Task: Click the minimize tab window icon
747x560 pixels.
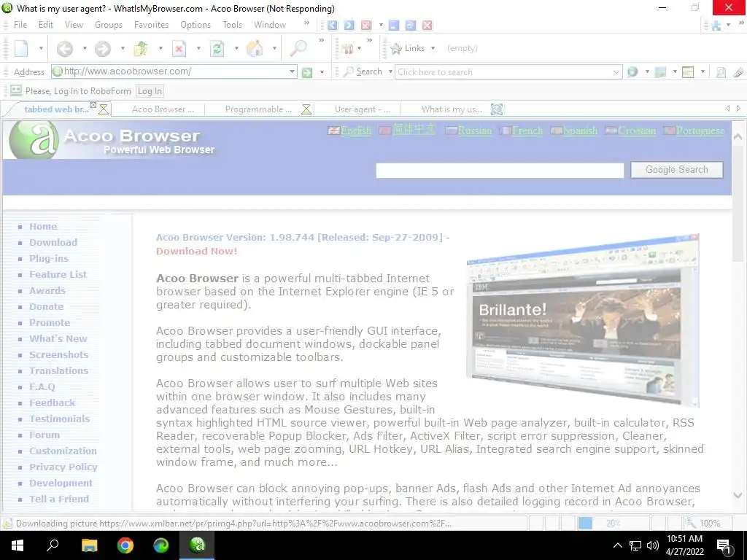Action: click(x=393, y=26)
